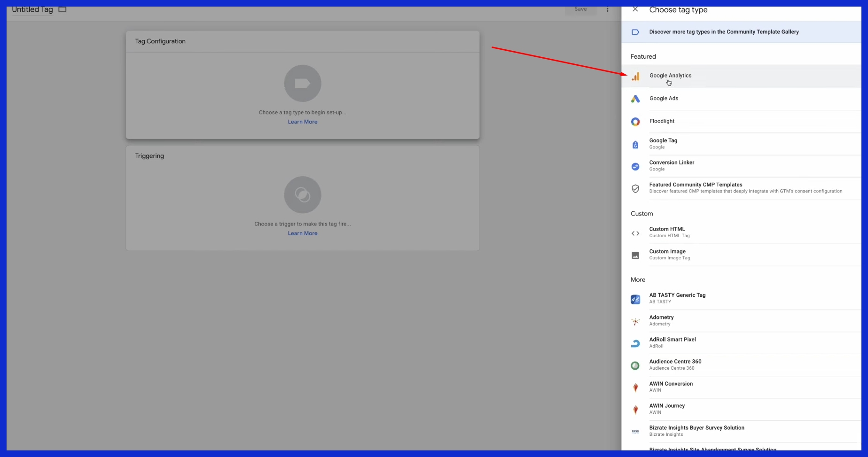Click the trigger icon in Triggering card
The width and height of the screenshot is (868, 457).
(x=303, y=195)
